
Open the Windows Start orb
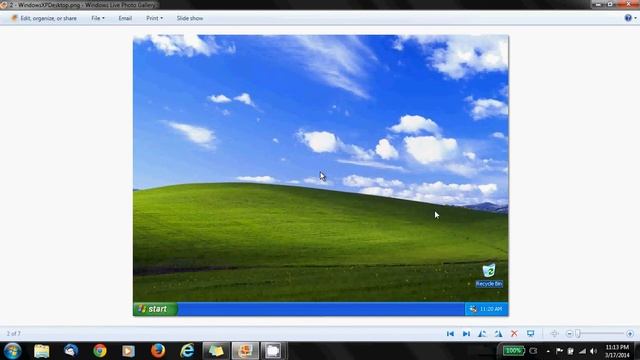tap(13, 351)
